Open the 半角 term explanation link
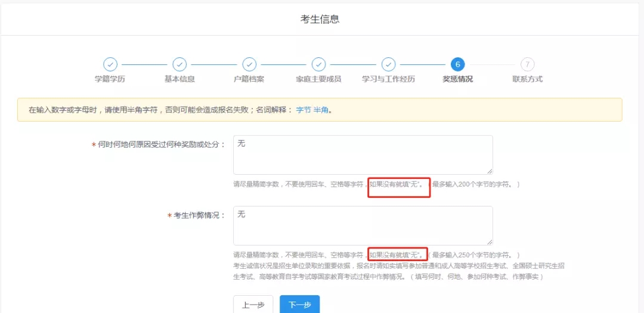Screen dimensions: 644x313 (x=321, y=110)
